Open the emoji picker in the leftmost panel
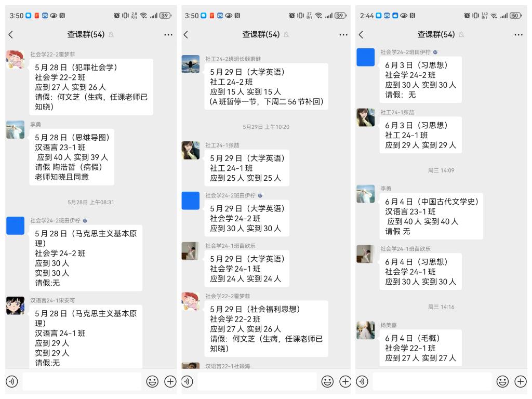This screenshot has width=532, height=399. (152, 381)
